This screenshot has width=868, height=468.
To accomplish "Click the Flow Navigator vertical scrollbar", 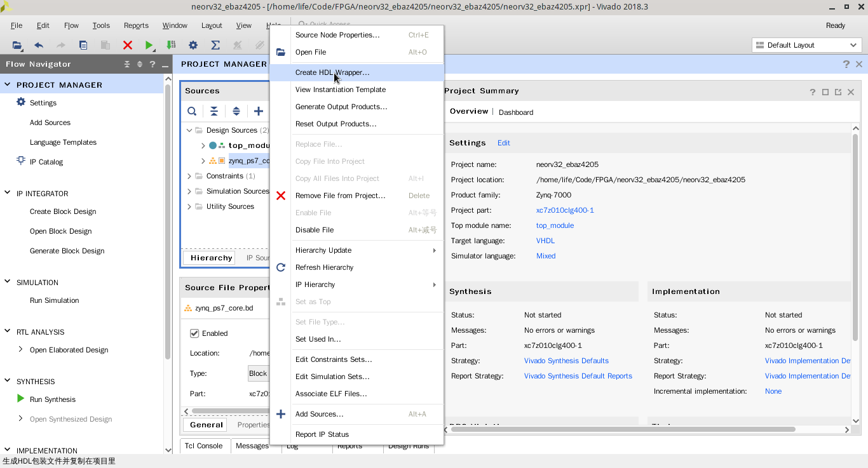I will tap(168, 222).
